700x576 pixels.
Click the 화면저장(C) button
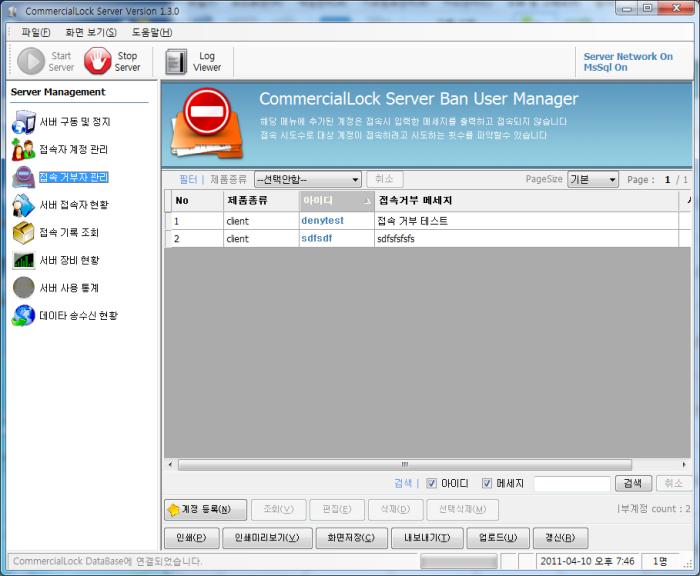[x=351, y=538]
